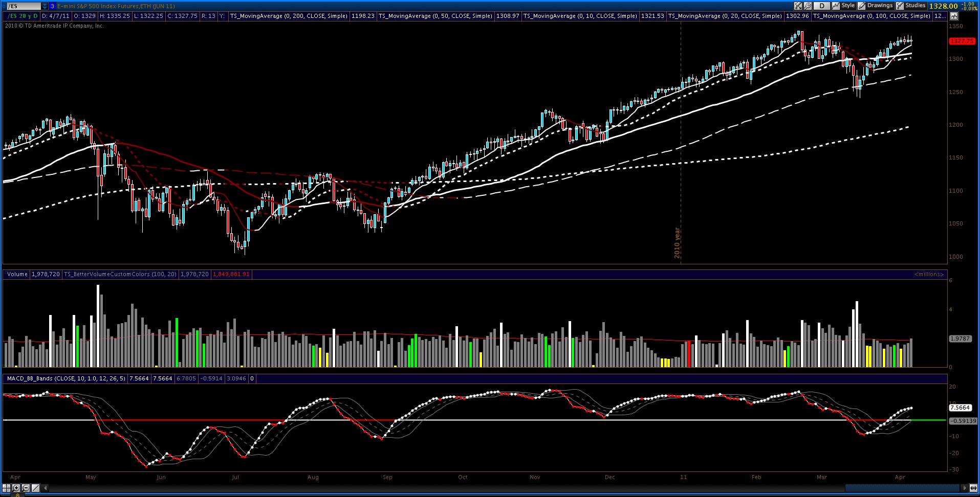
Task: Select the 50-period TS_MovingAverage study label
Action: [435, 16]
